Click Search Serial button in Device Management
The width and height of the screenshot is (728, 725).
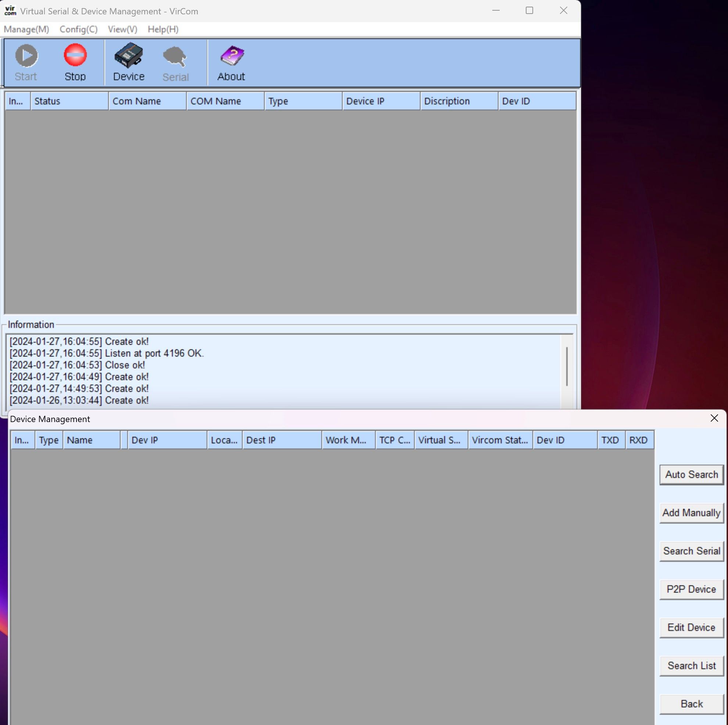[691, 551]
